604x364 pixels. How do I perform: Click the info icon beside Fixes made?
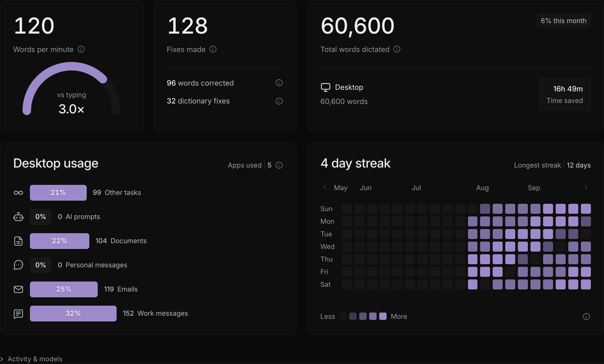click(x=213, y=49)
